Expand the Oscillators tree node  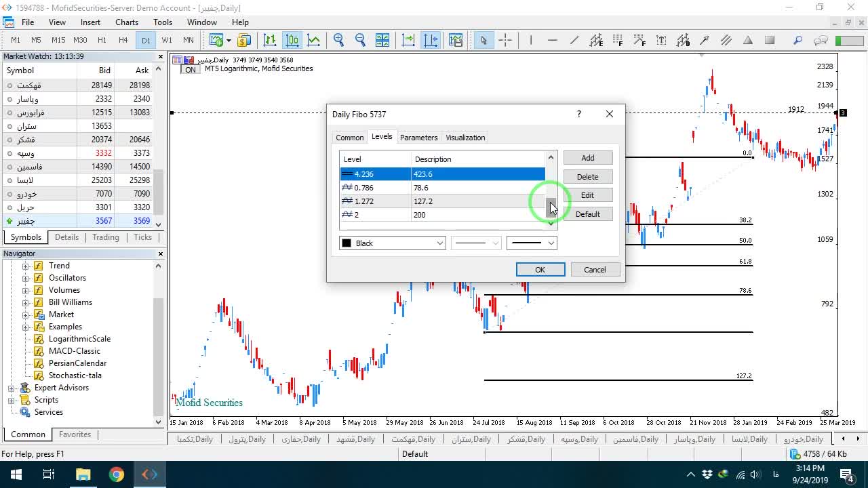(26, 278)
